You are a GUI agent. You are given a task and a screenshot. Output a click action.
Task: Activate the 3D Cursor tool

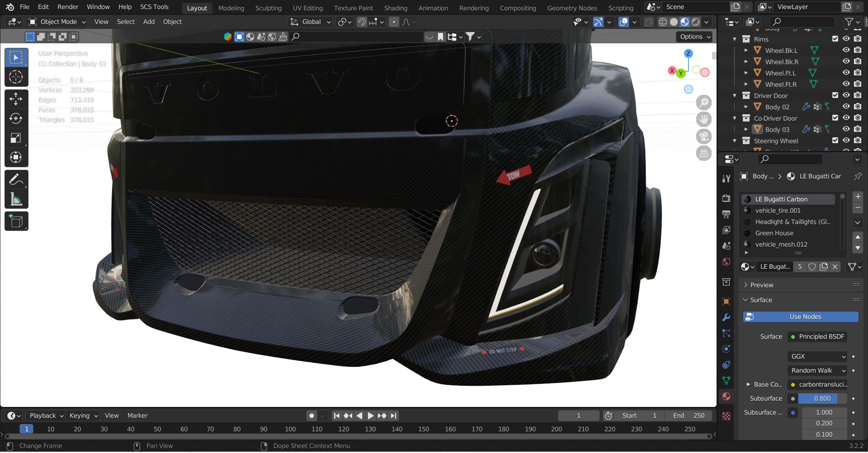[x=16, y=77]
